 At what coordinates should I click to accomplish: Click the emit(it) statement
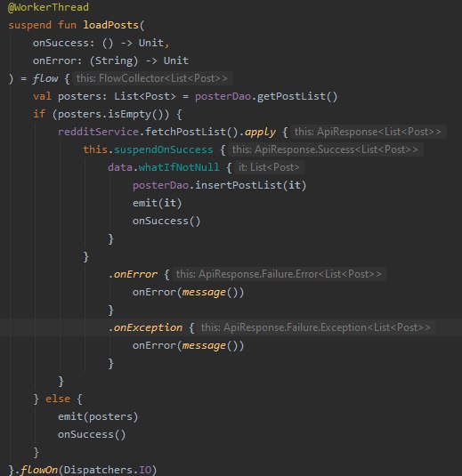tap(157, 203)
